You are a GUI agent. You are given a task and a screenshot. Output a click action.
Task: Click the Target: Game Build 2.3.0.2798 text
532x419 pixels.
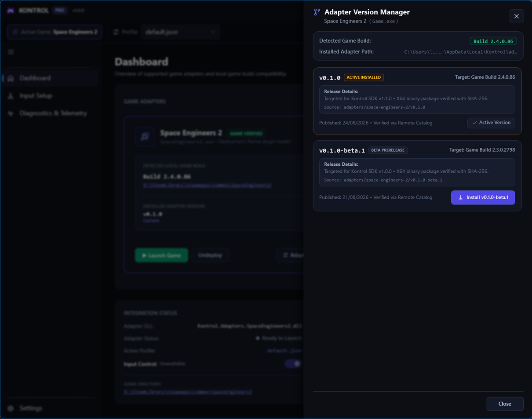[x=482, y=150]
